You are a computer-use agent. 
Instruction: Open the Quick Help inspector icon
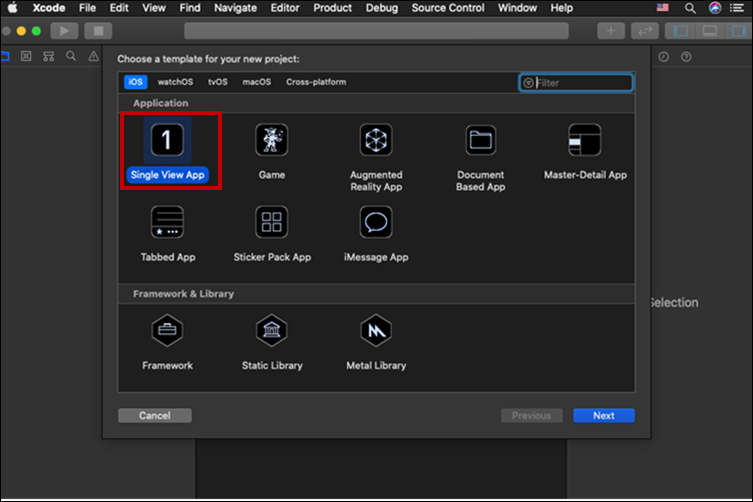tap(686, 57)
